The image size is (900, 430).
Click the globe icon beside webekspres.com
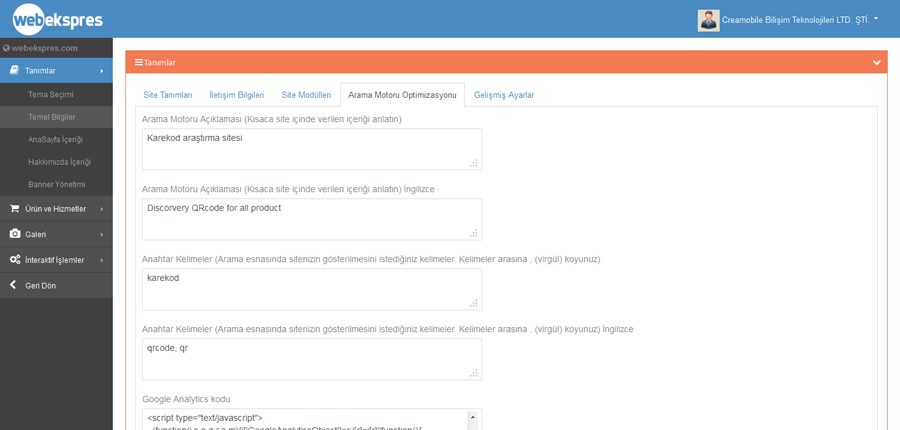click(6, 48)
